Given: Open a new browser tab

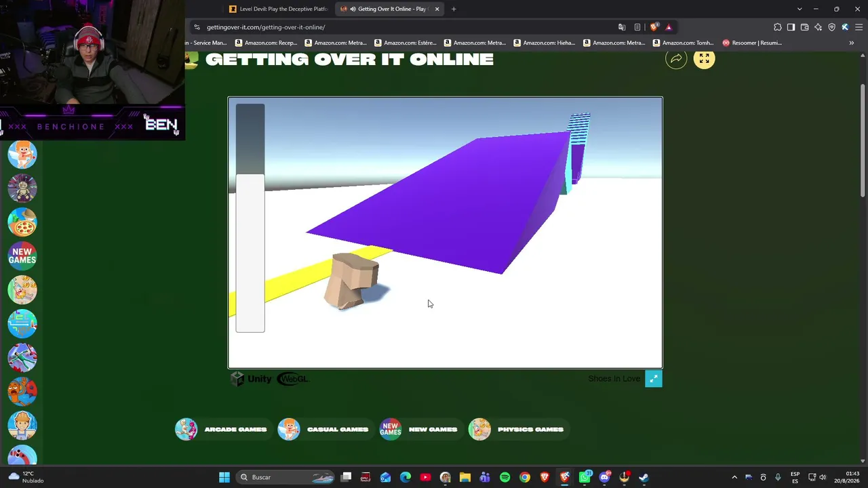Looking at the screenshot, I should (454, 9).
